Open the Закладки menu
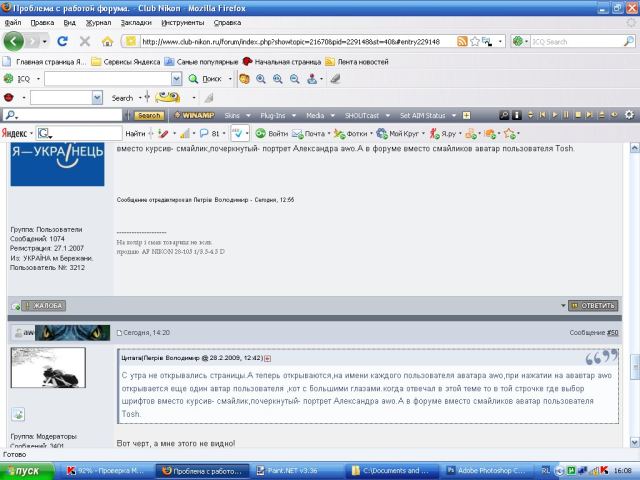This screenshot has width=640, height=480. pyautogui.click(x=136, y=23)
